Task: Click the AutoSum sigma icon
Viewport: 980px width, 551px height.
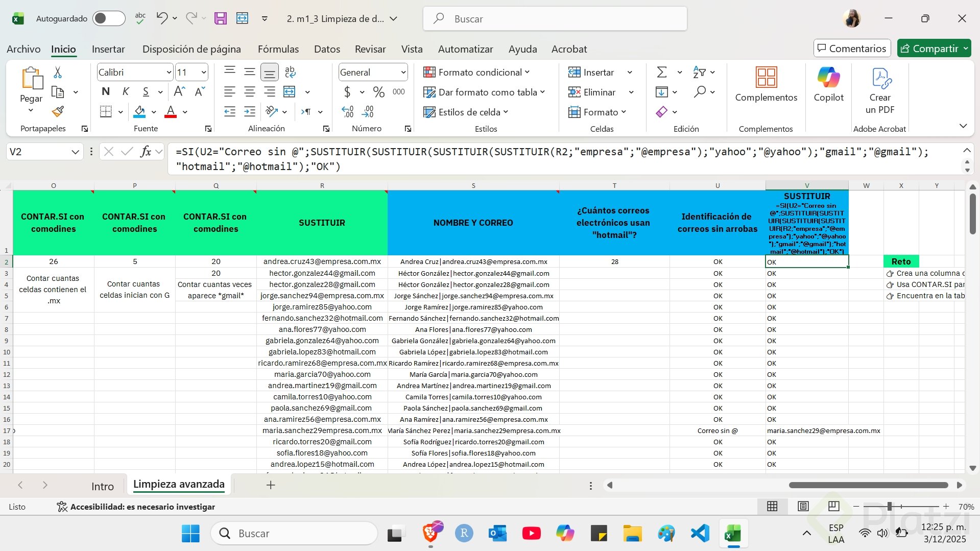Action: point(661,72)
